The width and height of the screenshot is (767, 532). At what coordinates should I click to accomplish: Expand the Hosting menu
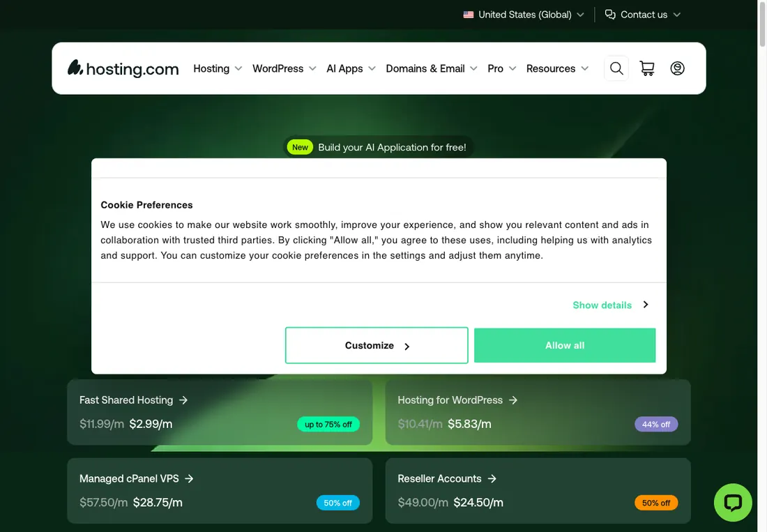[218, 68]
